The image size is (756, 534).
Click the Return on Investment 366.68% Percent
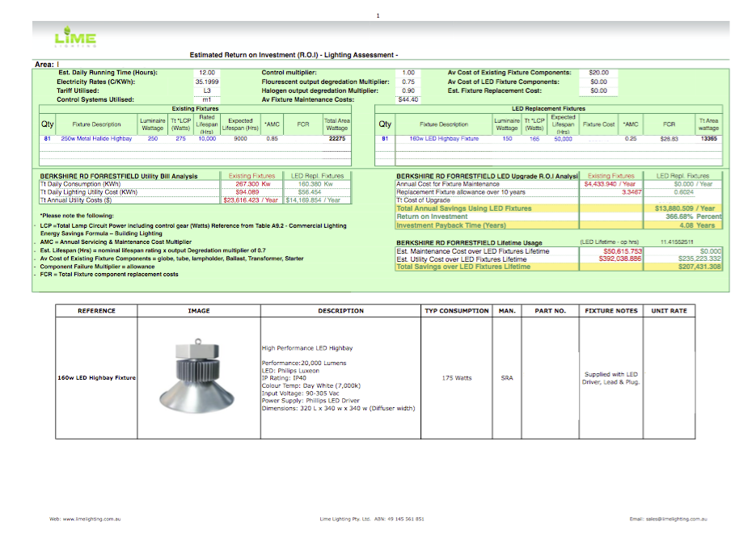[x=693, y=217]
